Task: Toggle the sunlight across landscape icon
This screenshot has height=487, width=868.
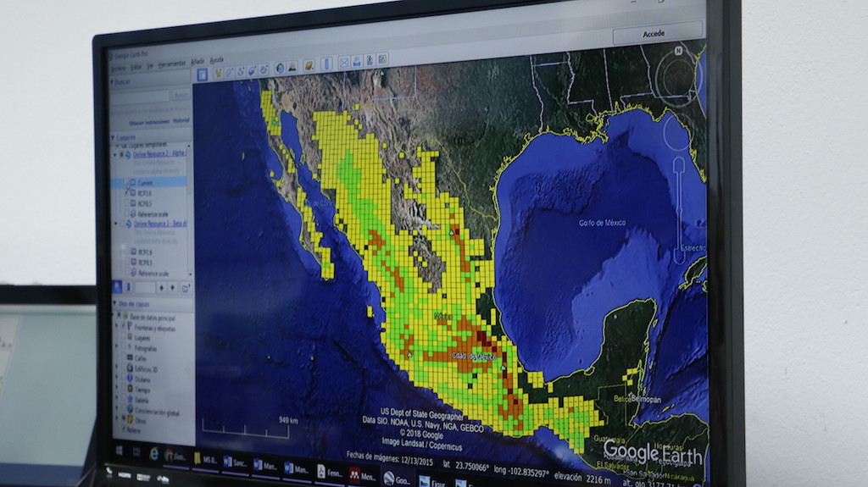Action: tap(292, 68)
